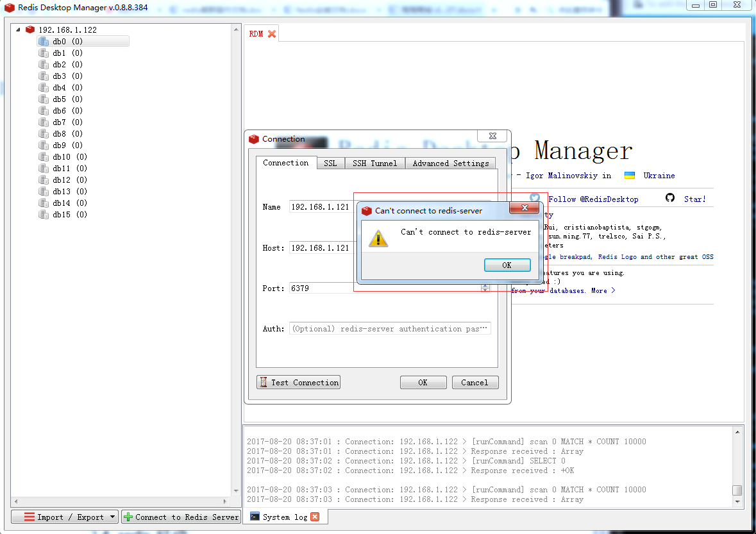This screenshot has width=756, height=534.
Task: Click the Test Connection button
Action: pyautogui.click(x=298, y=382)
